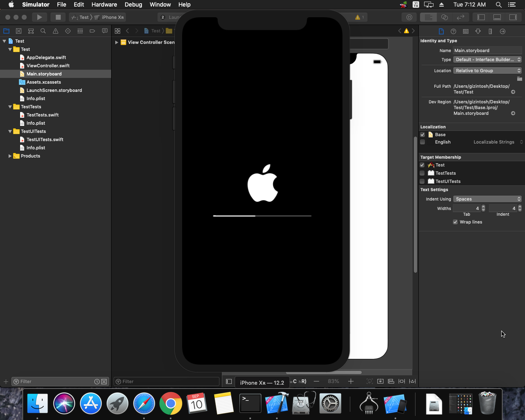Screen dimensions: 525x420
Task: Open the Location Relative to Group dropdown
Action: [487, 71]
